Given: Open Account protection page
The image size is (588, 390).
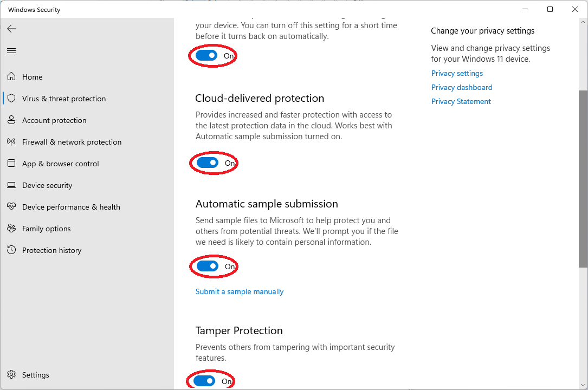Looking at the screenshot, I should point(54,120).
